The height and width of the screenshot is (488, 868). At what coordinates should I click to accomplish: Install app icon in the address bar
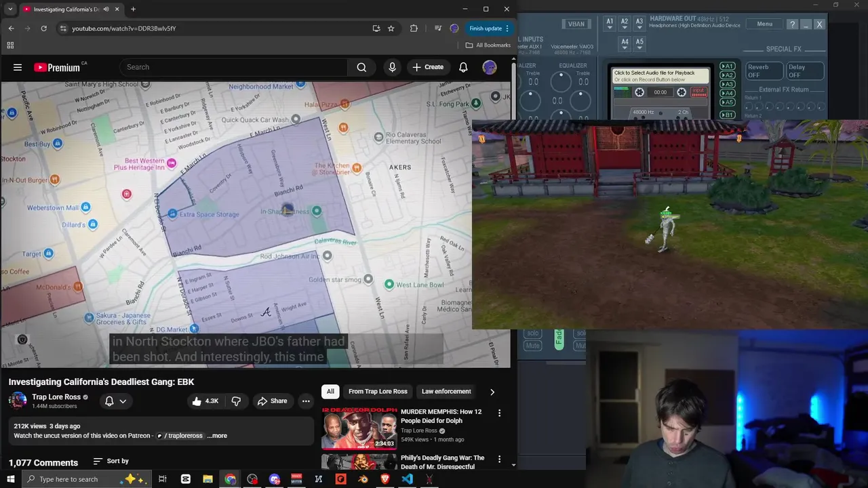tap(376, 28)
